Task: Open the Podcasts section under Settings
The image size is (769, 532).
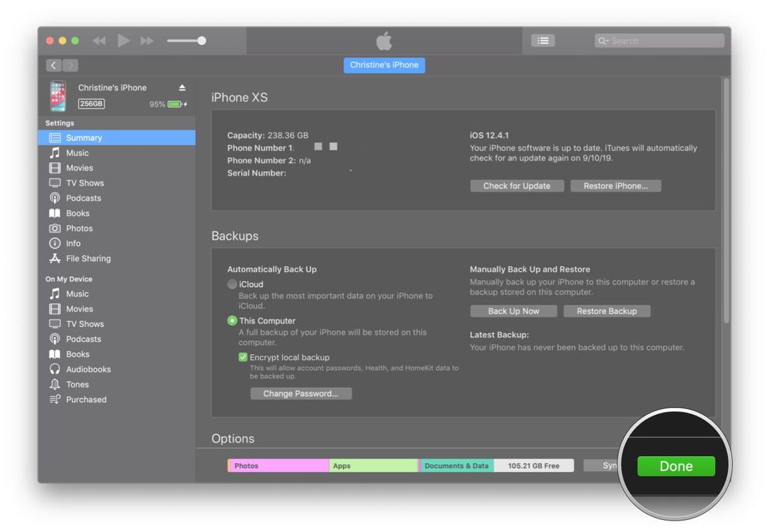Action: [x=82, y=197]
